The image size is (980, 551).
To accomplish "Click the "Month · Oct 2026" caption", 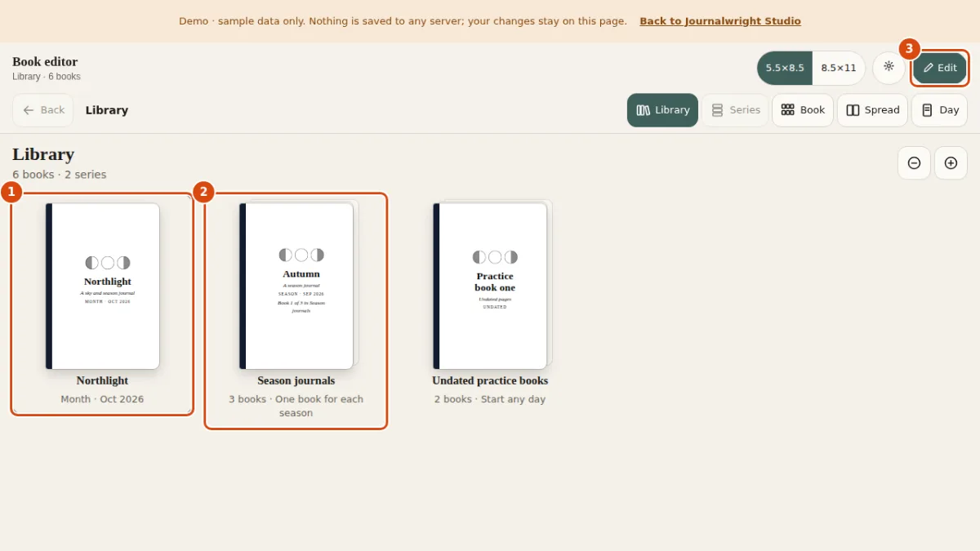I will tap(102, 399).
